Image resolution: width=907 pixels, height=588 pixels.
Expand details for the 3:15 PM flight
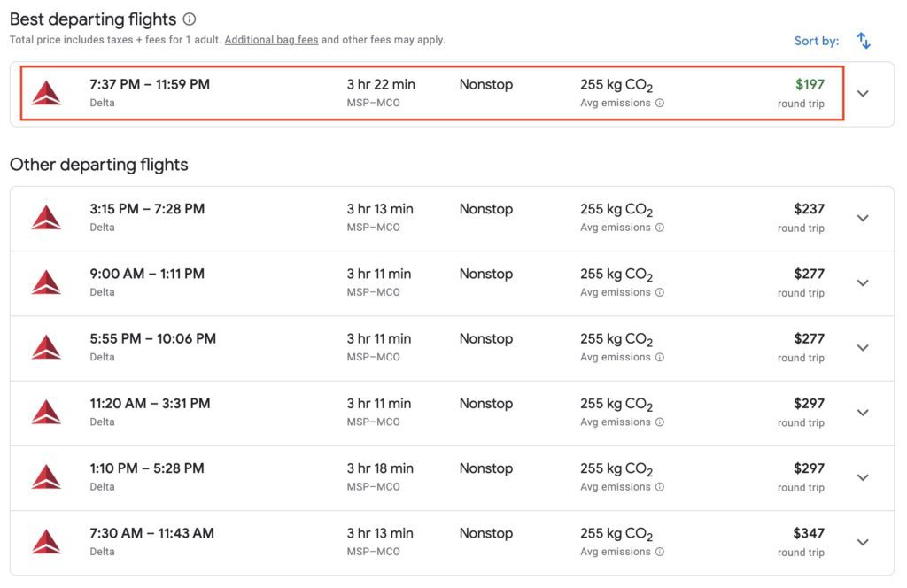click(x=862, y=217)
